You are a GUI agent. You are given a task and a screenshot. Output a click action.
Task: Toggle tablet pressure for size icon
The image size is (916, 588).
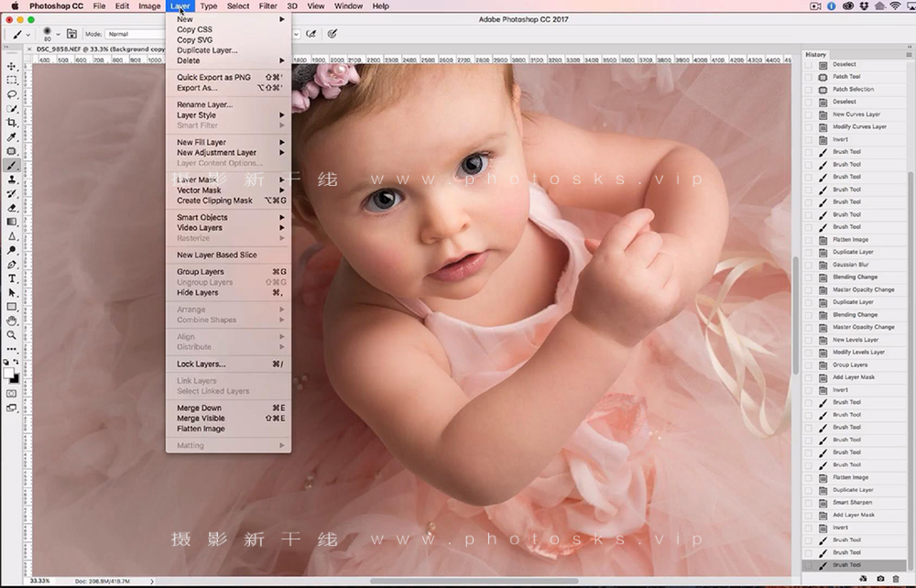click(x=333, y=34)
